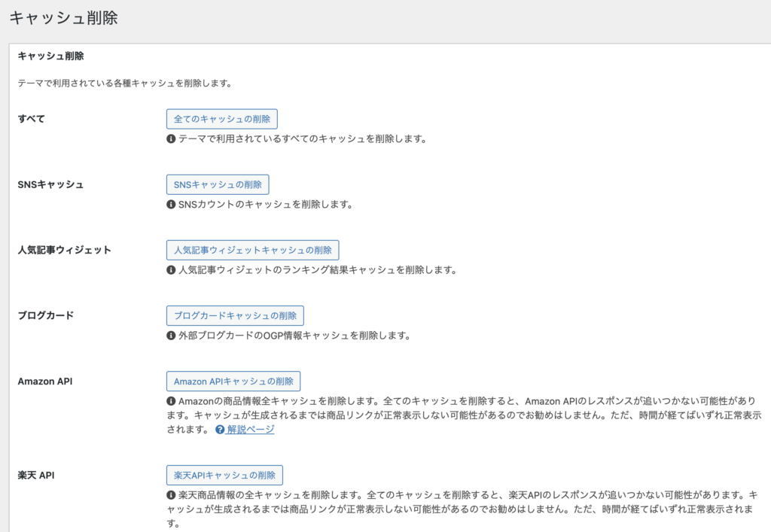Click the info icon for 人気記事ウィジェット description
771x532 pixels.
[x=172, y=269]
